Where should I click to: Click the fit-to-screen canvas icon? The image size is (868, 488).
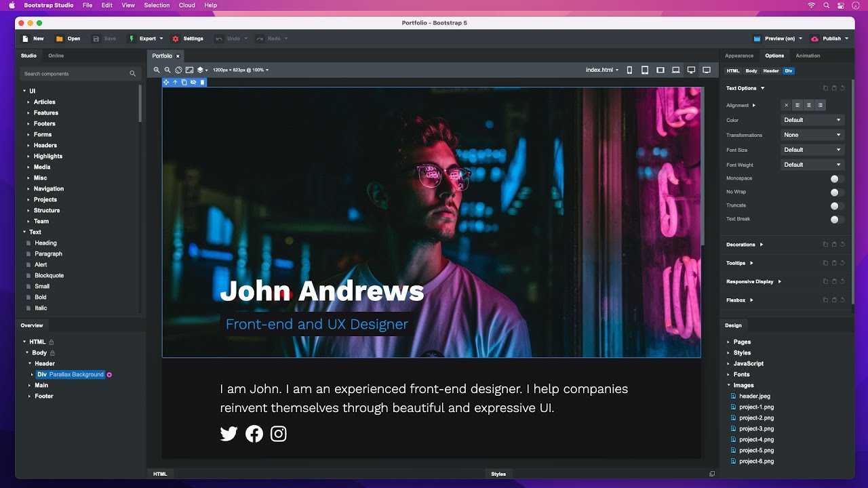189,70
